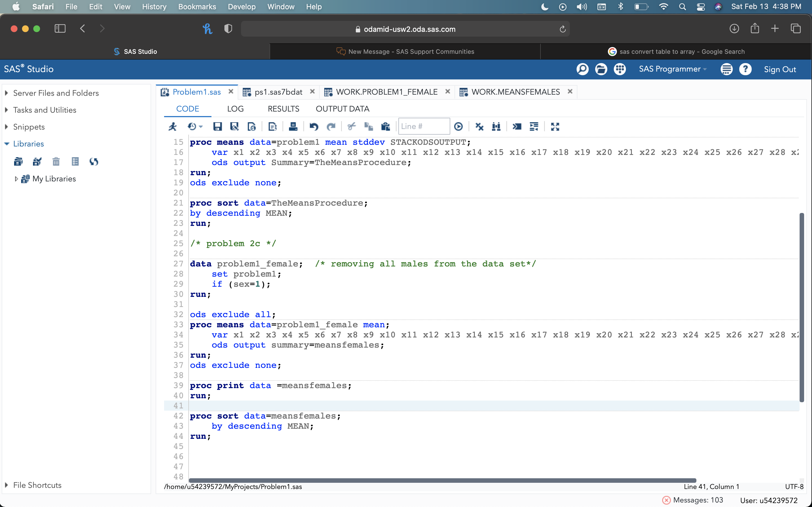This screenshot has width=812, height=507.
Task: Save the program with the floppy disk icon
Action: (217, 126)
